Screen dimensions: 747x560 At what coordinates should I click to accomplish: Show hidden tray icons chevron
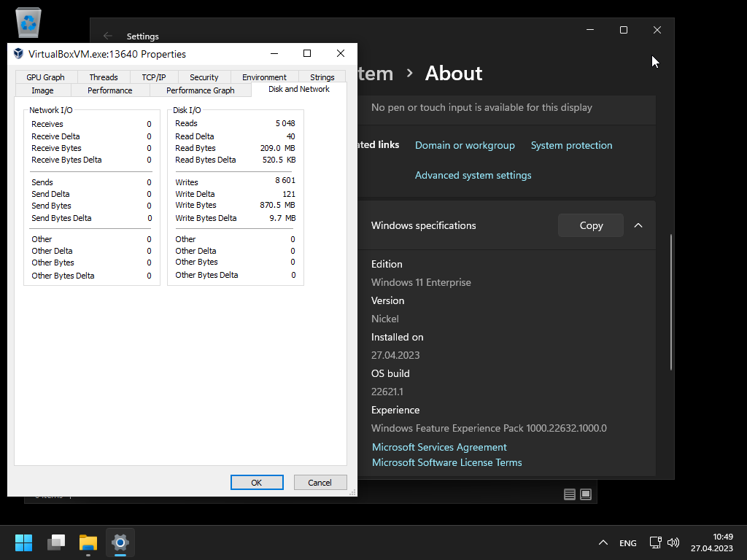click(x=603, y=542)
